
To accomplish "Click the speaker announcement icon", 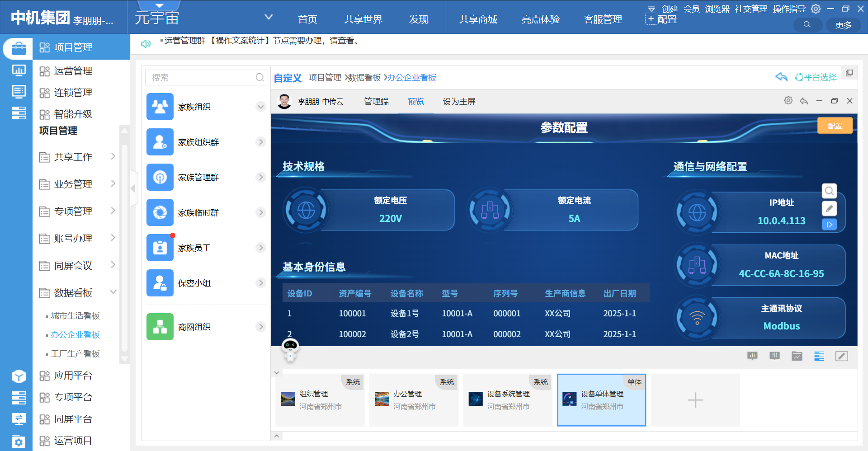I will [x=146, y=43].
